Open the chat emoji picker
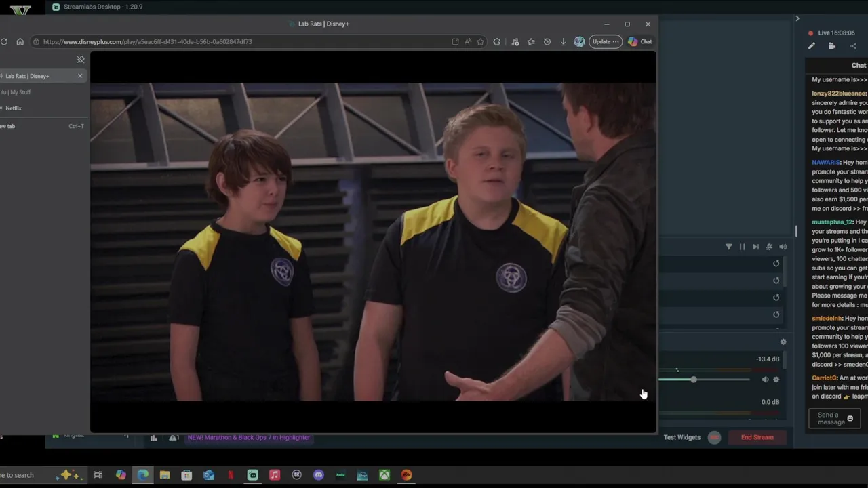Screen dimensions: 868x488 click(x=850, y=419)
